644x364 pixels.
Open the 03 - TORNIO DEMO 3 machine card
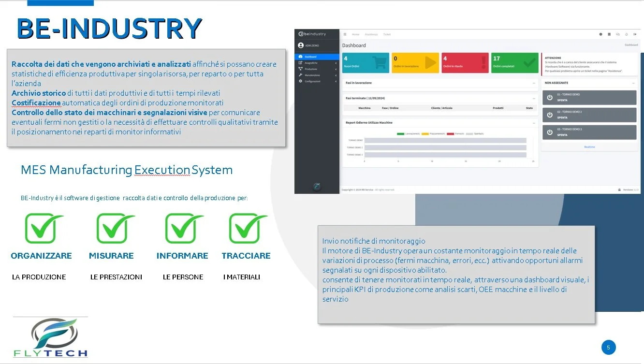pyautogui.click(x=589, y=132)
